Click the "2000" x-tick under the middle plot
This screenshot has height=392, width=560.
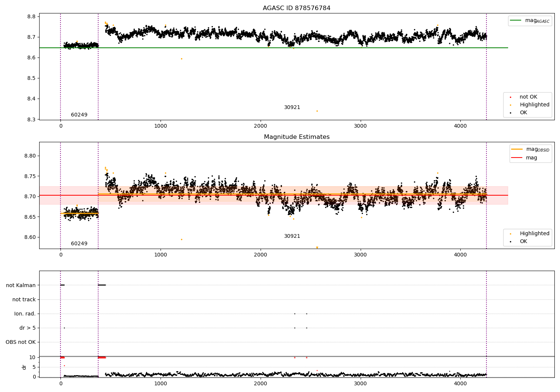click(x=261, y=255)
